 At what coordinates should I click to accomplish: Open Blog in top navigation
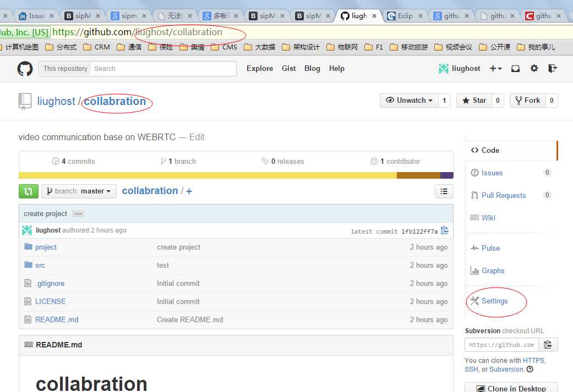pos(312,69)
